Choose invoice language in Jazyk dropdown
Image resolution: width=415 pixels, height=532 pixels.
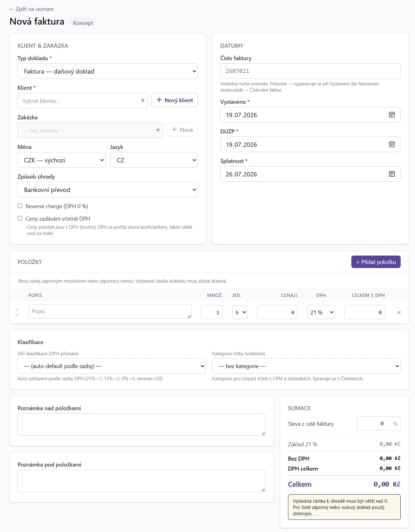pyautogui.click(x=154, y=160)
